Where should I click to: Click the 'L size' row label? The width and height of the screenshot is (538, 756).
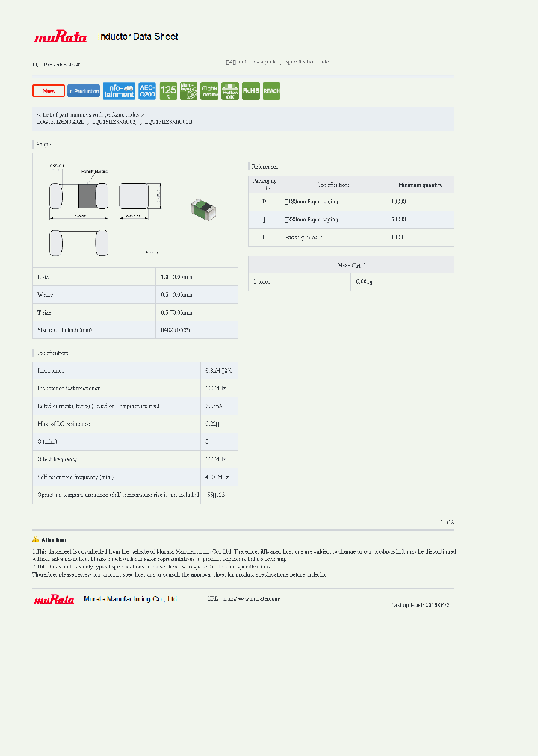coord(44,276)
